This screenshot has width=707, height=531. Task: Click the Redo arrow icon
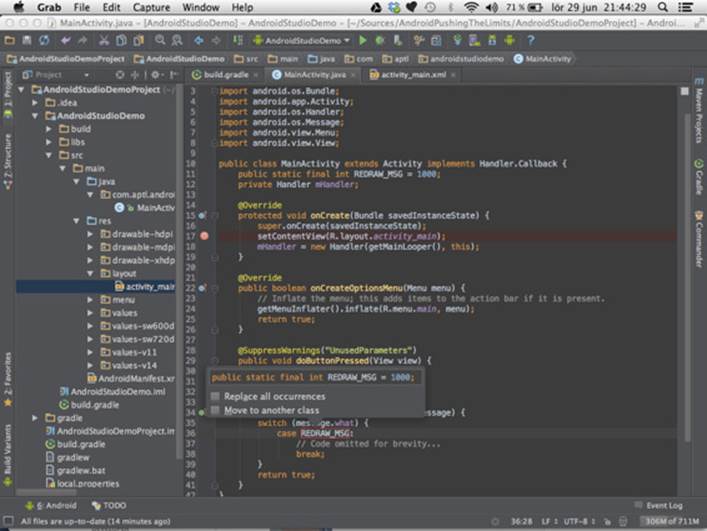point(83,41)
